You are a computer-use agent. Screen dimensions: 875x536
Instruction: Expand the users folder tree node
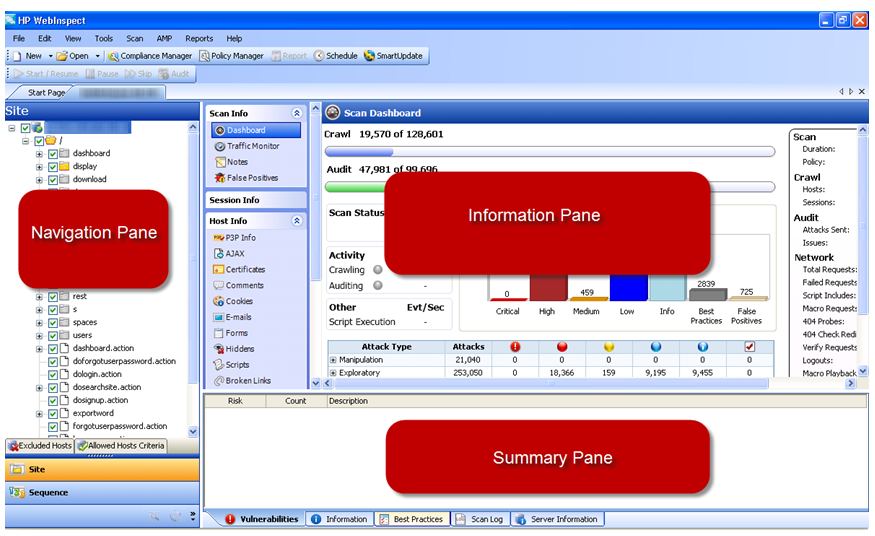tap(39, 335)
